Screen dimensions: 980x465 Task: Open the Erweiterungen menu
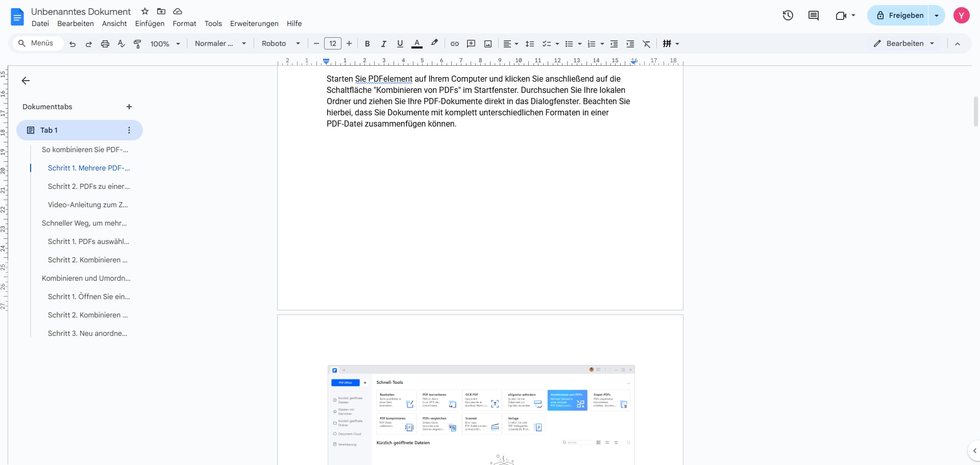click(254, 23)
